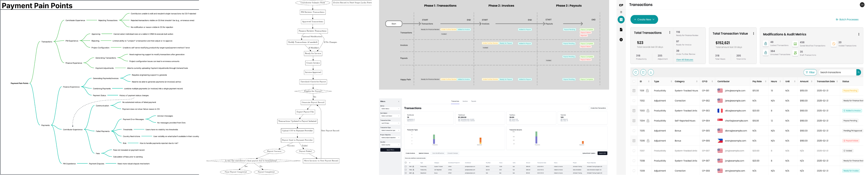Open Modifications & Audit Metrics kebab menu
Viewport: 868px width, 175px height.
pos(859,34)
